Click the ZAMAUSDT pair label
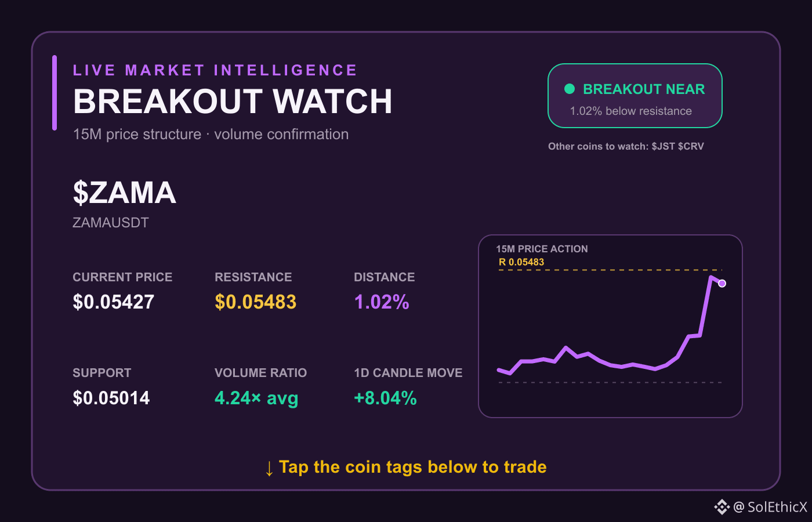Image resolution: width=812 pixels, height=522 pixels. 111,223
